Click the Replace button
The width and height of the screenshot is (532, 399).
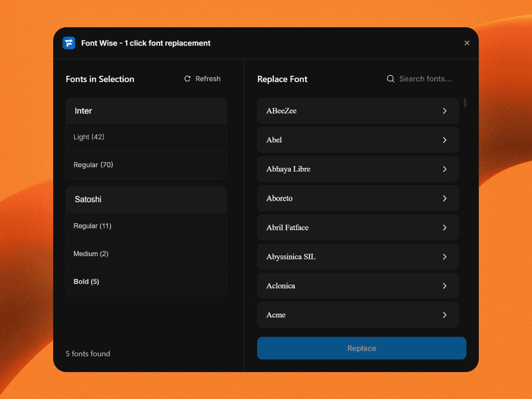(x=361, y=348)
